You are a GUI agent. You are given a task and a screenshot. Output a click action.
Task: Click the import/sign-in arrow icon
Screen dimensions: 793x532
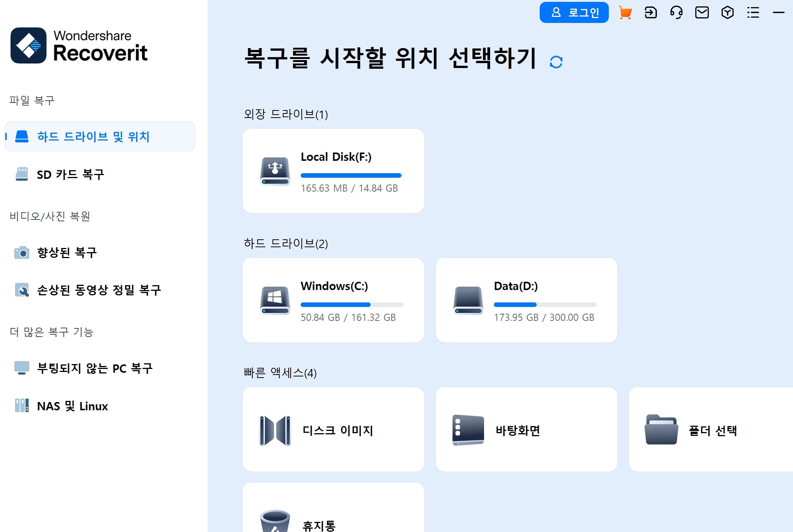(x=651, y=12)
